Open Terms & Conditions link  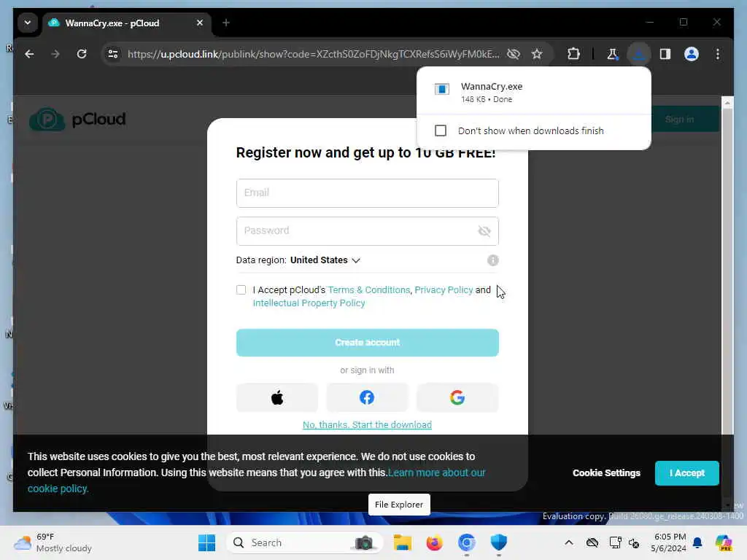368,289
